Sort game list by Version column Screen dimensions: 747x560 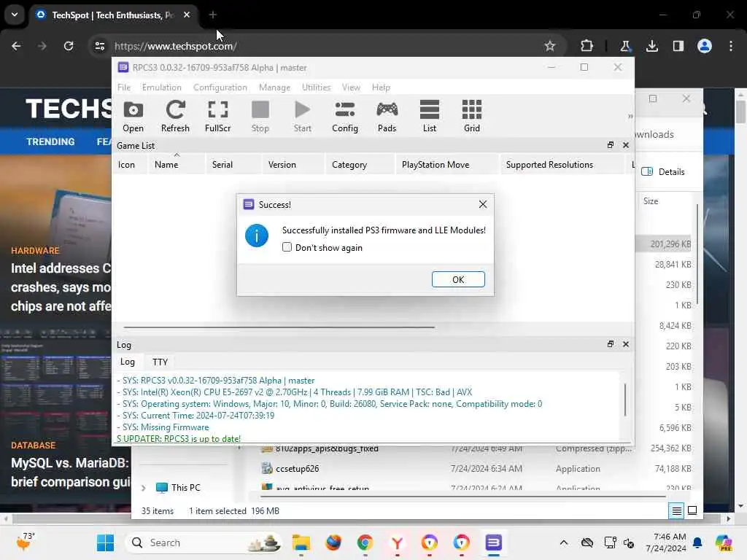click(x=293, y=164)
